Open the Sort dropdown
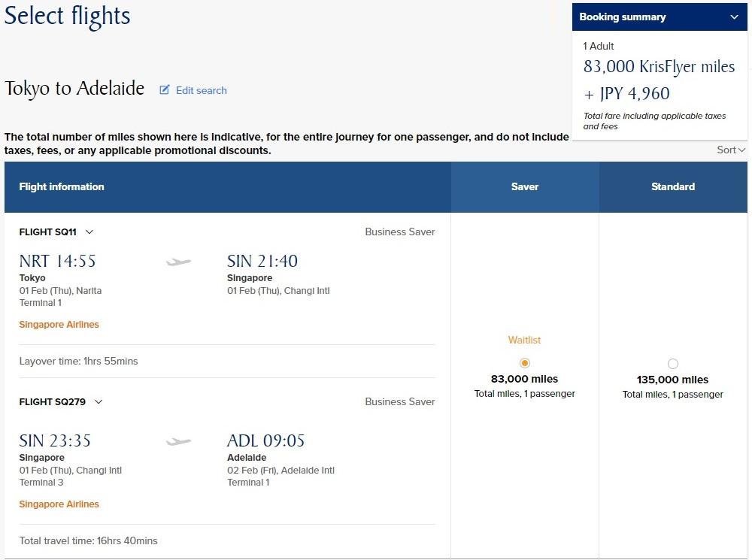This screenshot has height=560, width=752. pos(731,150)
